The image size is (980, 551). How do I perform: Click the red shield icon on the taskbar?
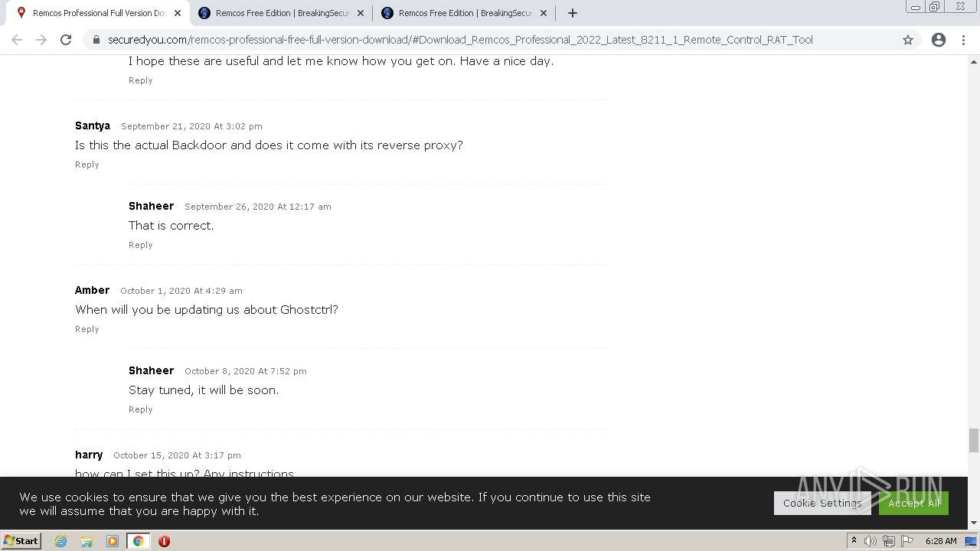(164, 541)
